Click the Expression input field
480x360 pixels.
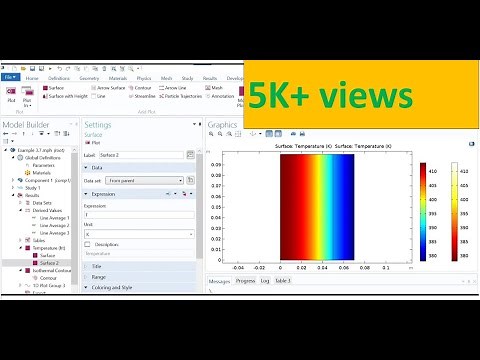[x=139, y=215]
